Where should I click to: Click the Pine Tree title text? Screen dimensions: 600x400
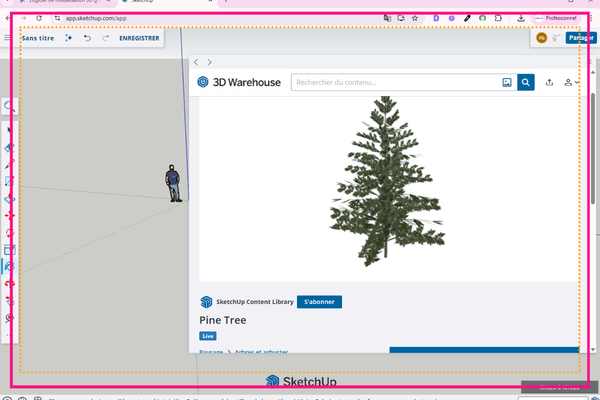pos(223,320)
